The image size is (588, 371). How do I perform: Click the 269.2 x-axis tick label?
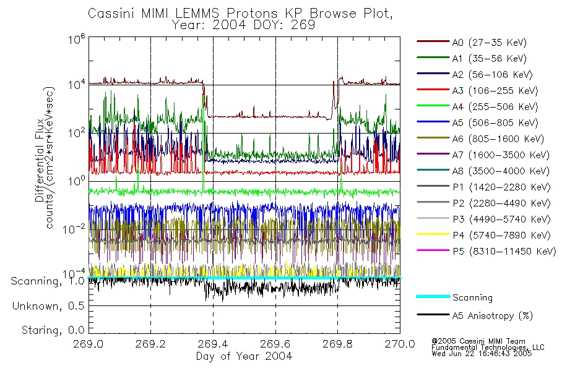pyautogui.click(x=150, y=344)
